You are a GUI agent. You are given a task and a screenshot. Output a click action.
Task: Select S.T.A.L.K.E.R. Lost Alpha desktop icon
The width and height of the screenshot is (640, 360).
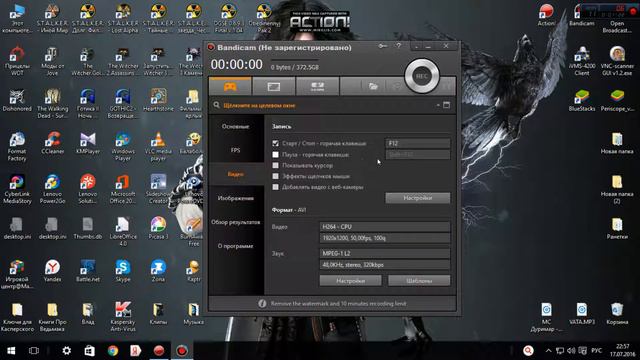tap(123, 18)
